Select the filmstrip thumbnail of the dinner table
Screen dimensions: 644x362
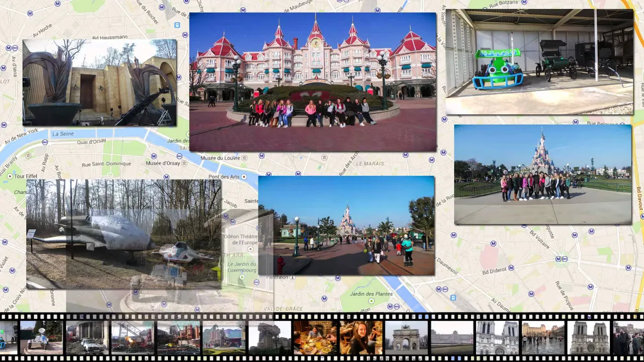click(315, 337)
